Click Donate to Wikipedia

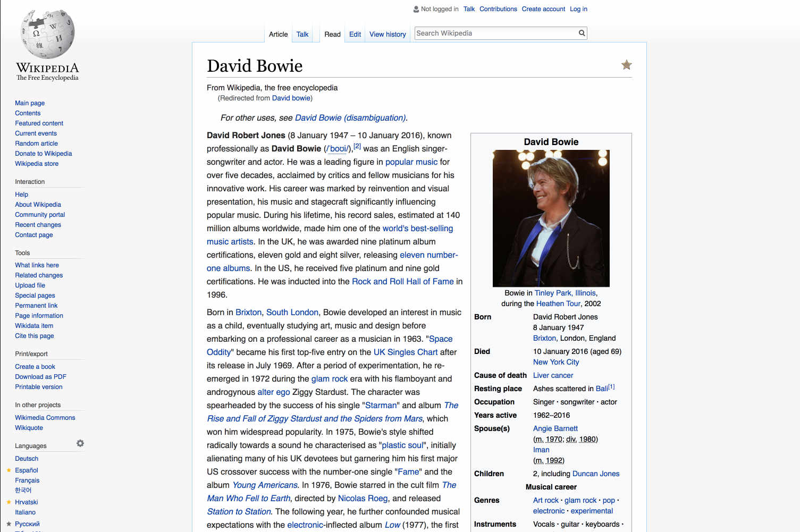[x=43, y=154]
